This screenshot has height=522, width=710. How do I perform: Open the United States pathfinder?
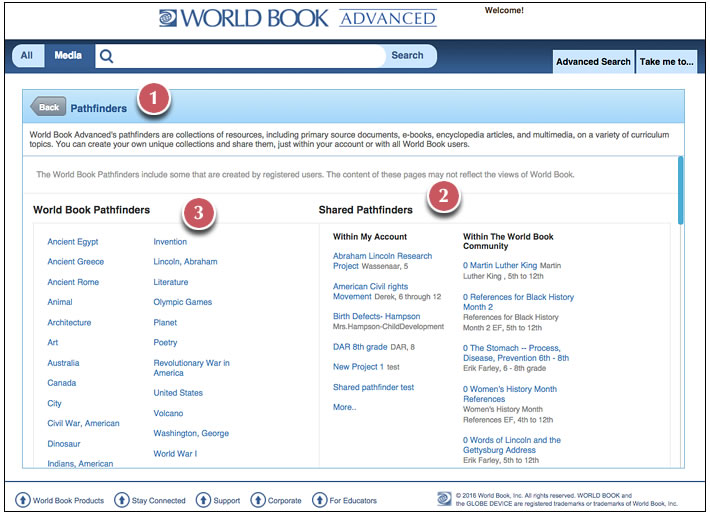178,393
